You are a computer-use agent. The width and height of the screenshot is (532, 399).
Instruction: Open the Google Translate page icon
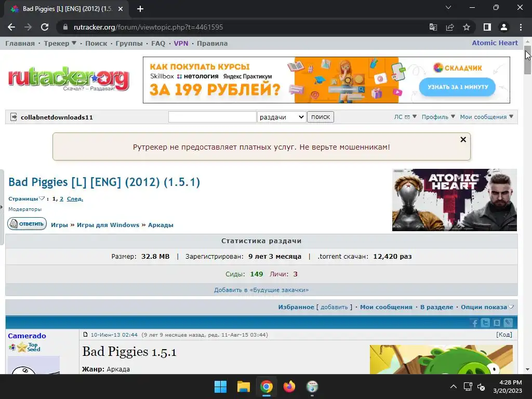point(433,27)
